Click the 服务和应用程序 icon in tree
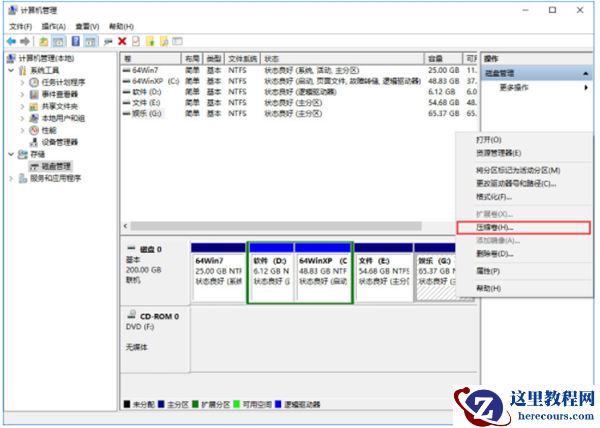Screen dimensions: 600x428 [23, 178]
